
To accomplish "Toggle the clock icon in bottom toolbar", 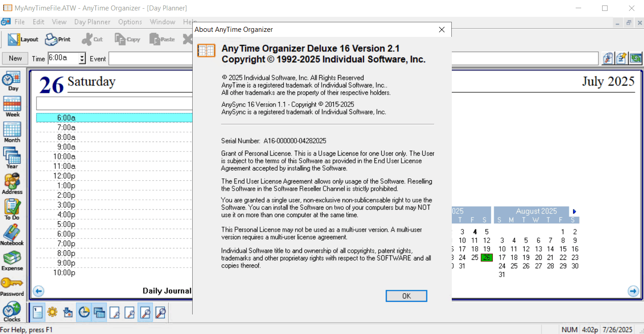I will [x=84, y=313].
